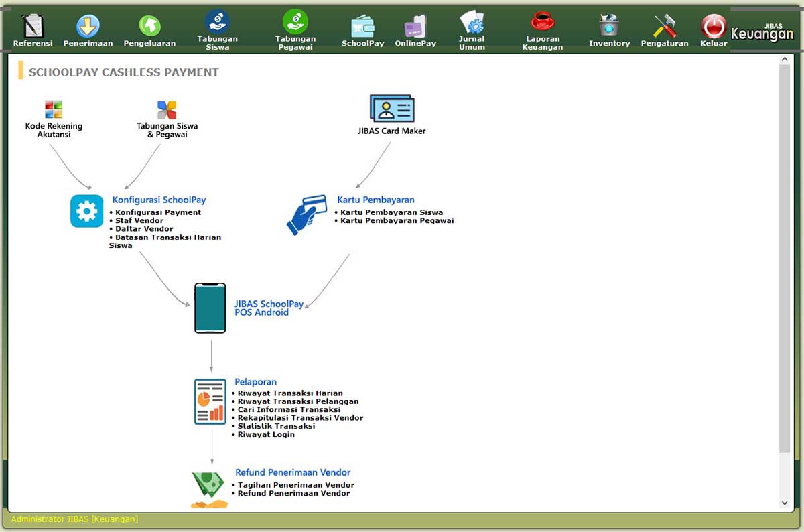Click the Pelaporan report chart icon

point(210,402)
